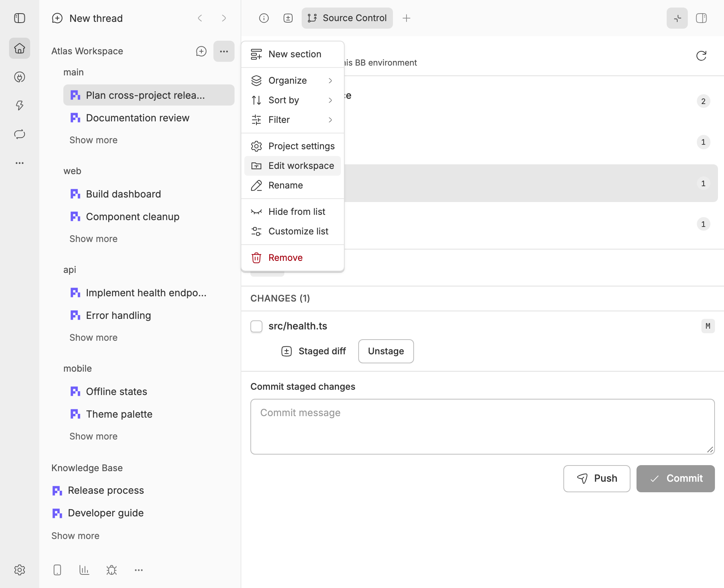
Task: Select New section from the menu
Action: tap(293, 54)
